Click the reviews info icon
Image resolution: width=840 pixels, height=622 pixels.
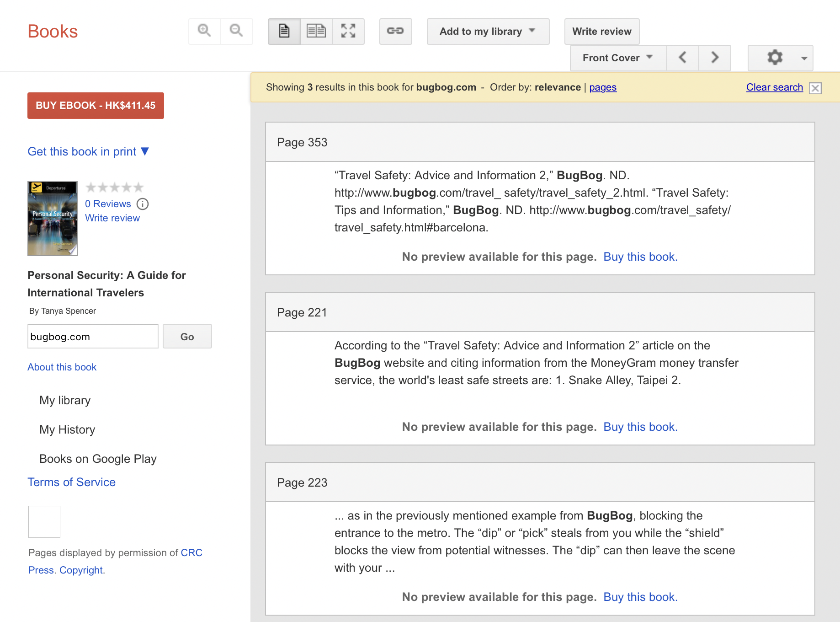(x=143, y=204)
